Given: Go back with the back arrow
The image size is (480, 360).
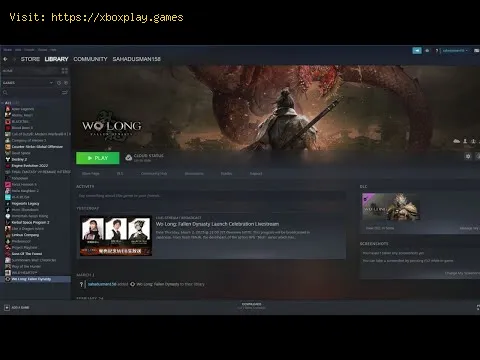Looking at the screenshot, I should pos(5,59).
